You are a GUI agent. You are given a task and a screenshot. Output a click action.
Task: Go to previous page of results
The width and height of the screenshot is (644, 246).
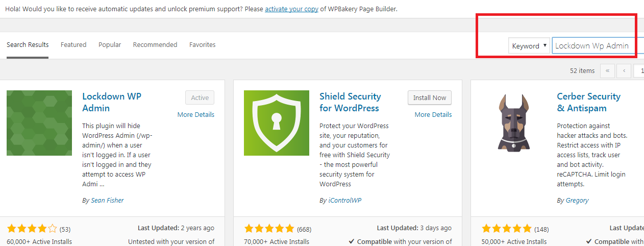click(624, 71)
